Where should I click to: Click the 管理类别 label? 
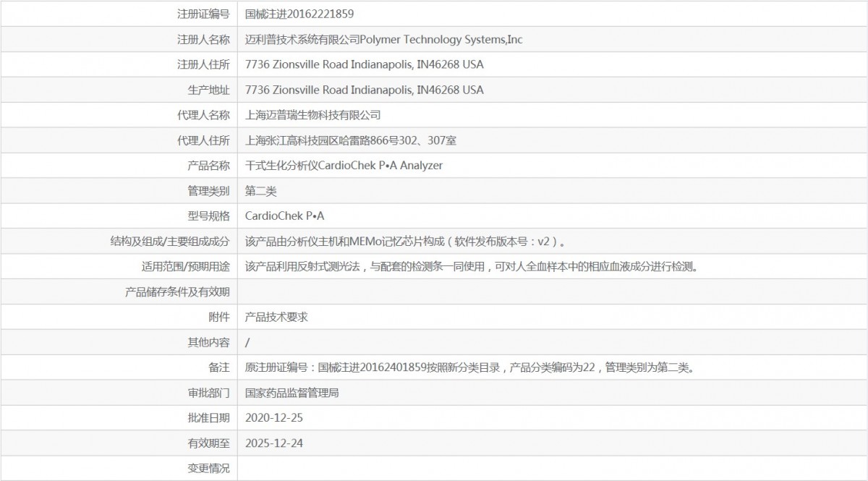tap(208, 191)
